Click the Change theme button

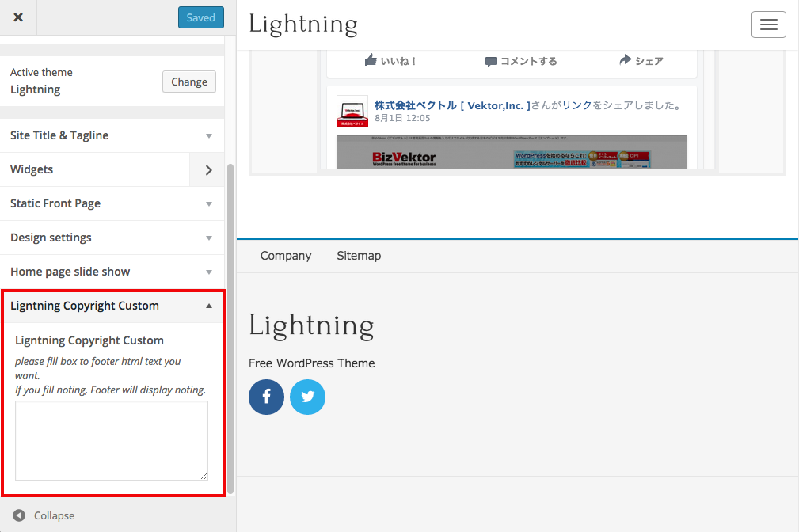(189, 82)
